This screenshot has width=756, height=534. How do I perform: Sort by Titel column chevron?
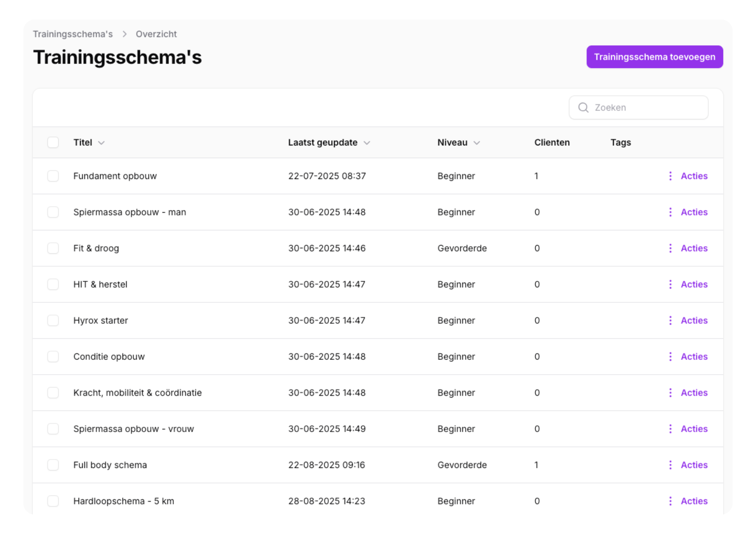[101, 143]
